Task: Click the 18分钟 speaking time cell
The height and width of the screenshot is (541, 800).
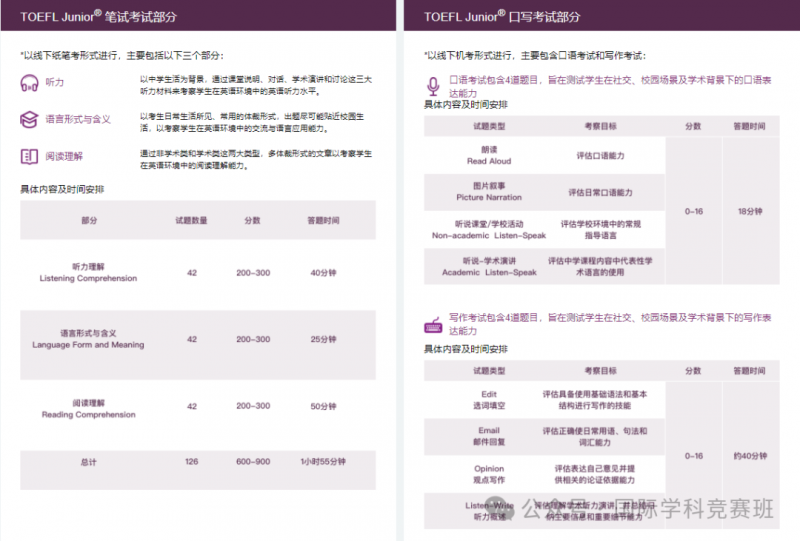Action: pos(750,211)
